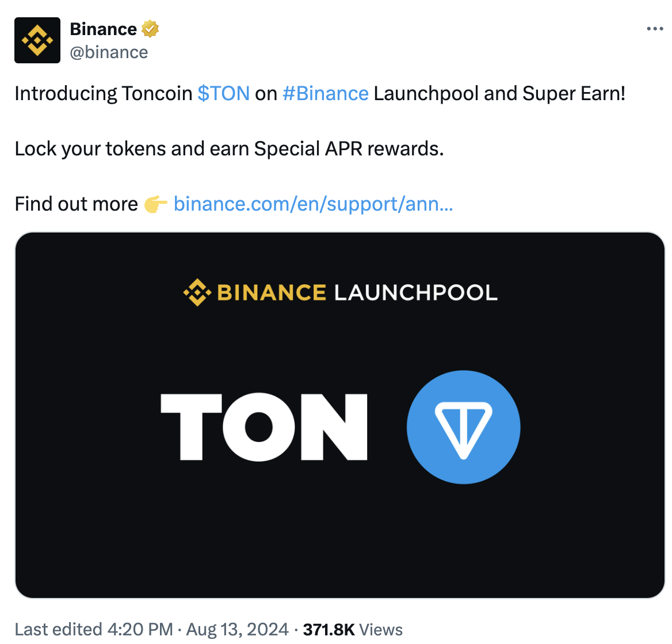
Task: Open the Binance profile avatar
Action: [x=37, y=40]
